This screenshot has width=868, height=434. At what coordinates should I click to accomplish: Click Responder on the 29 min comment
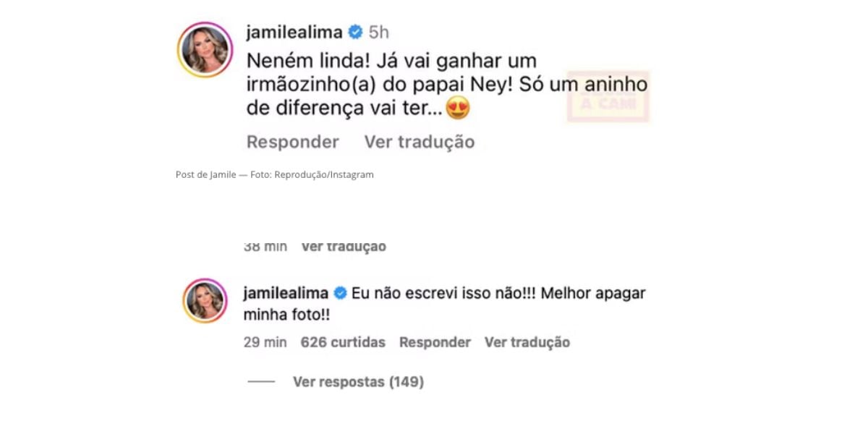435,342
